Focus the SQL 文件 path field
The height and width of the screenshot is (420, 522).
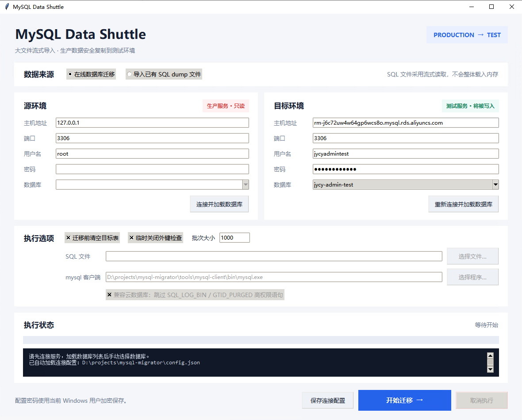(x=274, y=256)
